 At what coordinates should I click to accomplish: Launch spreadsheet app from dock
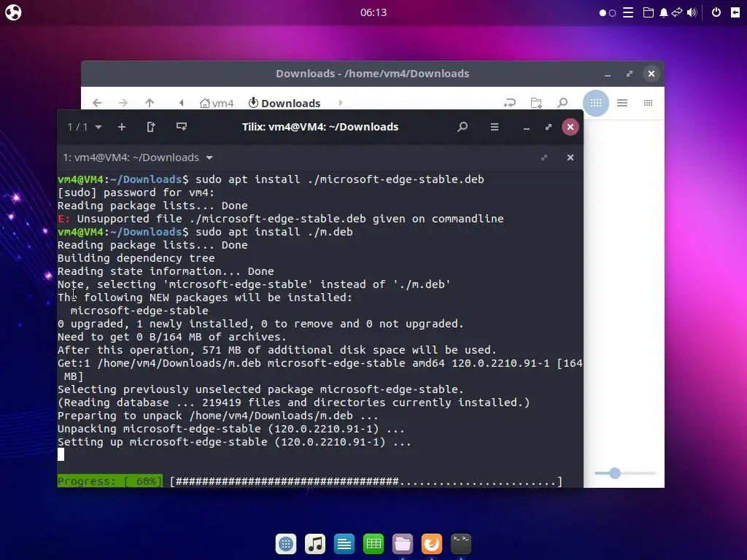pos(373,544)
